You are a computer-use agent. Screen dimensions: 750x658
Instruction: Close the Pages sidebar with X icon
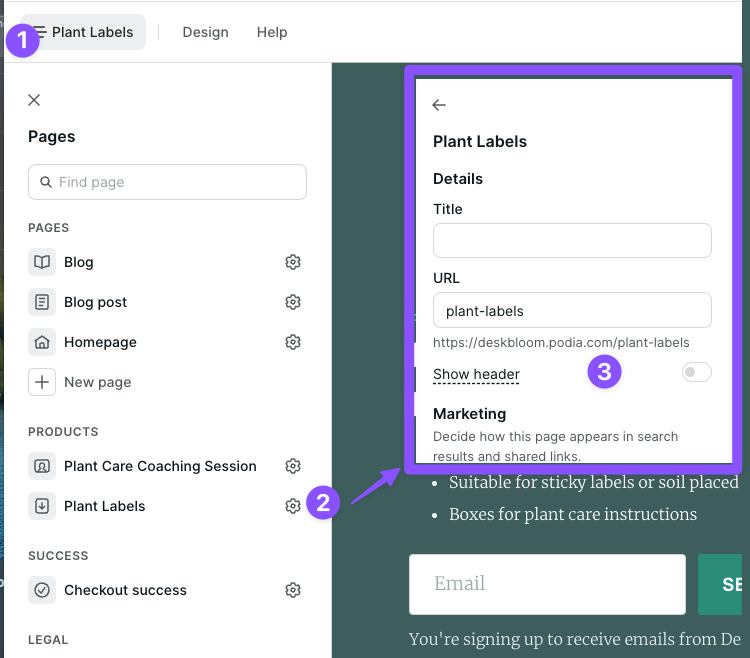[x=34, y=100]
